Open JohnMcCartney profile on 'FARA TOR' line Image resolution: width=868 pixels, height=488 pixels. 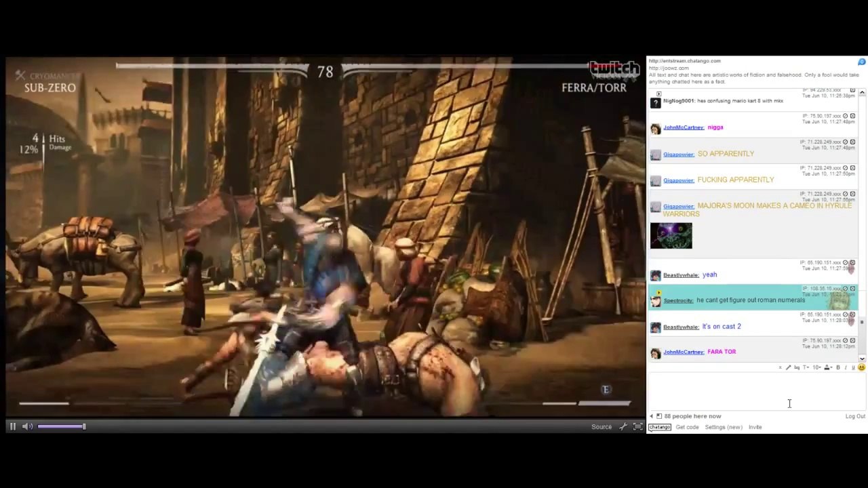pyautogui.click(x=684, y=352)
